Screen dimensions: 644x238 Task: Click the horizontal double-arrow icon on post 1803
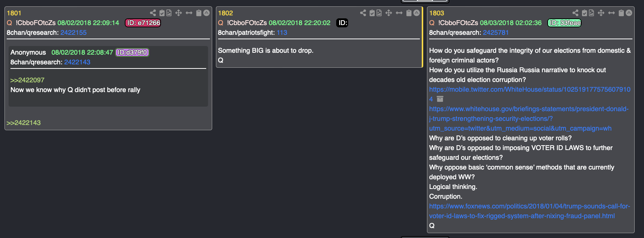pos(612,13)
